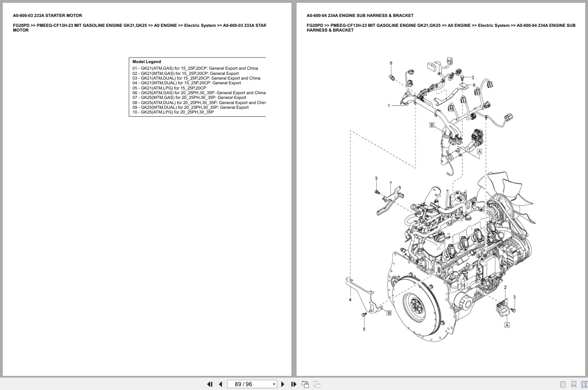Go to the next page

click(283, 384)
